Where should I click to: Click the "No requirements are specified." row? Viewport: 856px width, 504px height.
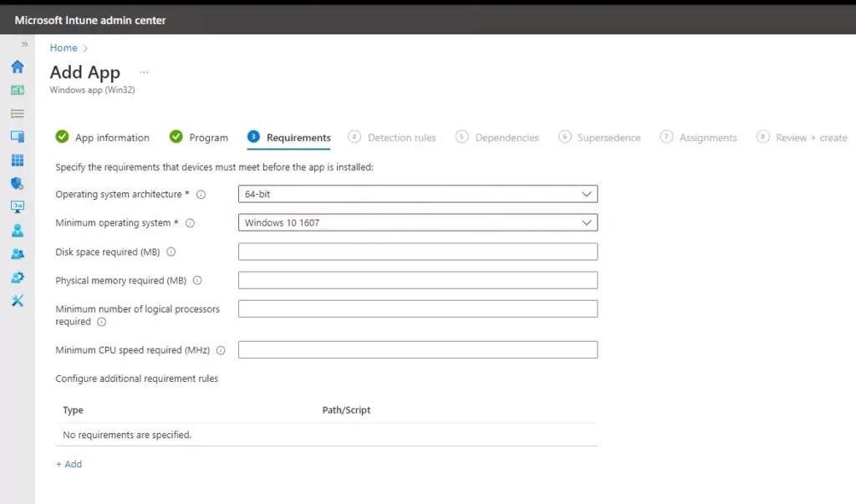click(327, 435)
